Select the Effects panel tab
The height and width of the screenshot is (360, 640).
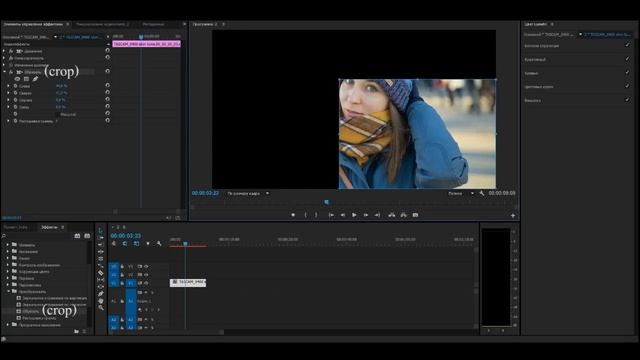(x=49, y=227)
